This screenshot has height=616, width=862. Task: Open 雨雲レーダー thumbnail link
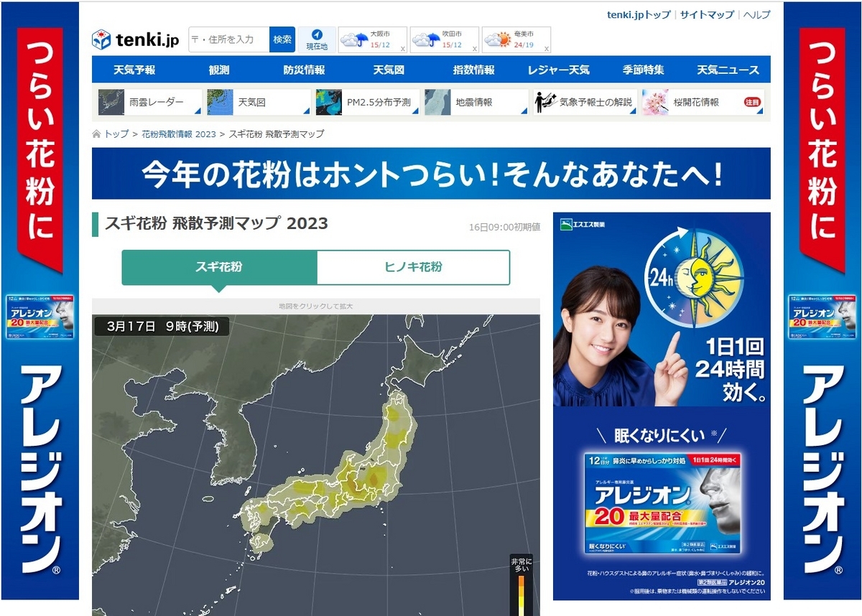[149, 102]
